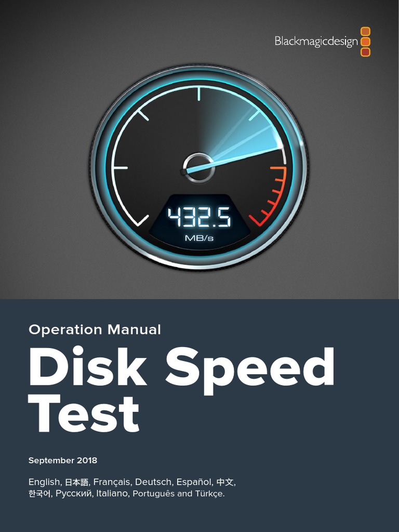Click the left horizontal gauge tick mark
The height and width of the screenshot is (532, 399).
(121, 168)
